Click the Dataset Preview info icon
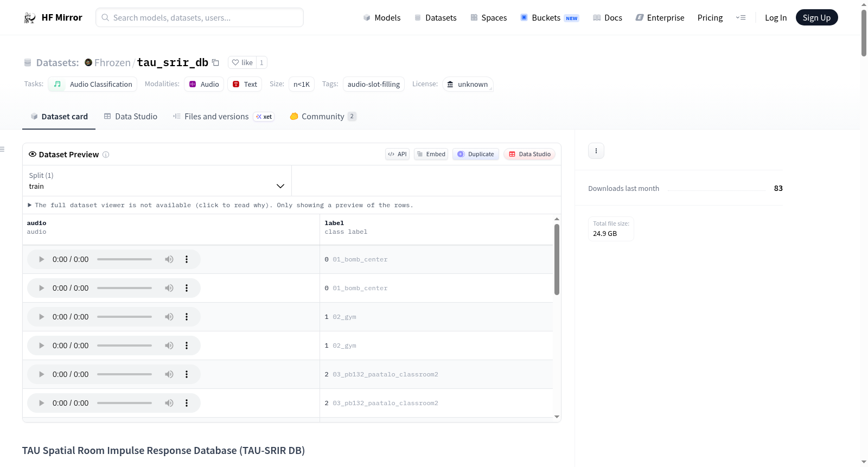The image size is (868, 467). [106, 155]
